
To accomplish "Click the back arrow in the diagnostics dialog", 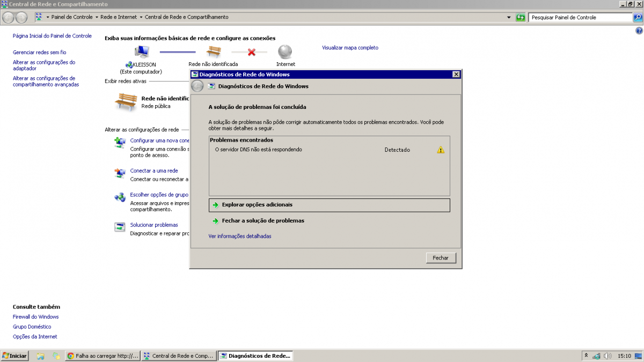I will [197, 86].
